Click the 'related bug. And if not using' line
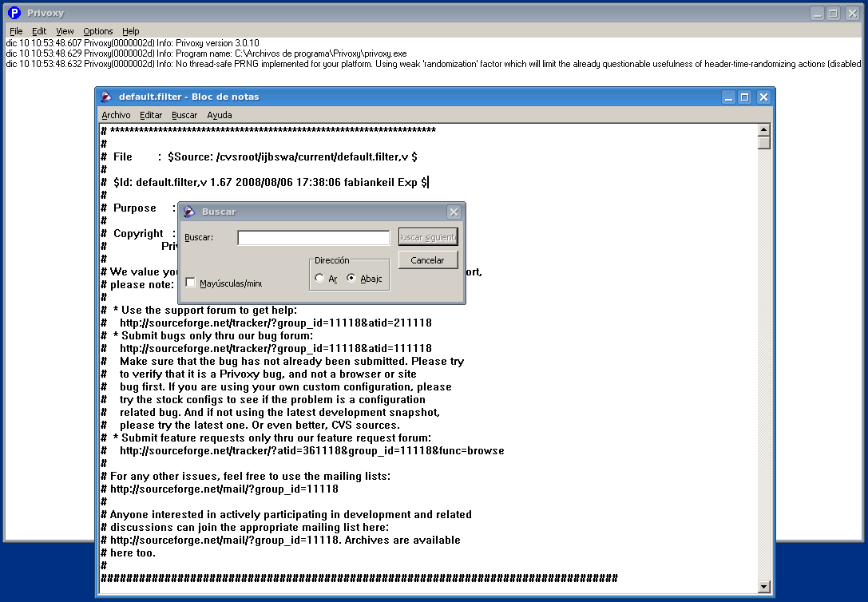868x602 pixels. [270, 412]
